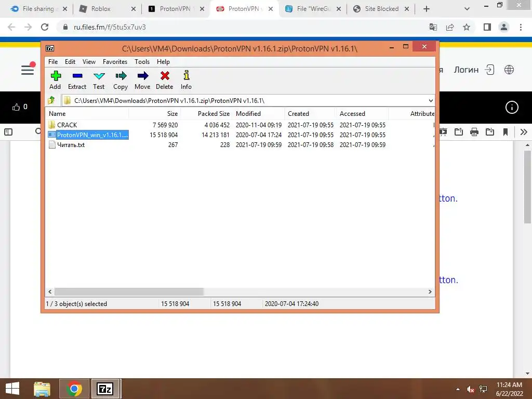The height and width of the screenshot is (399, 532).
Task: Open the Edit menu
Action: pos(70,62)
